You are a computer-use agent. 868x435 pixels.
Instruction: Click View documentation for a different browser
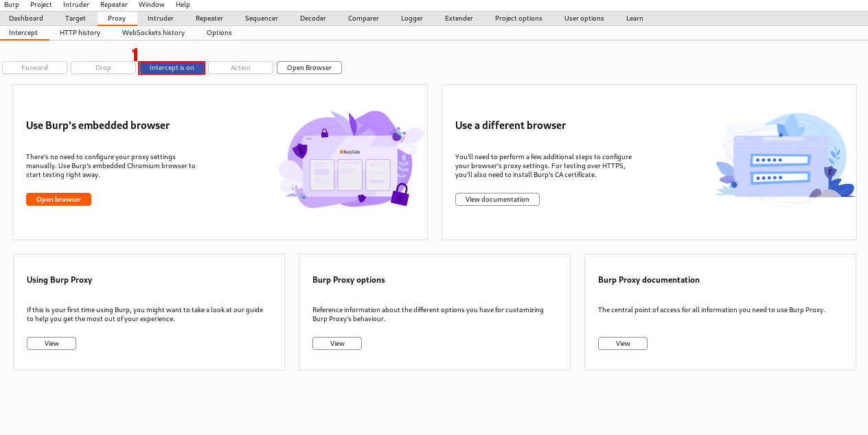click(x=497, y=200)
